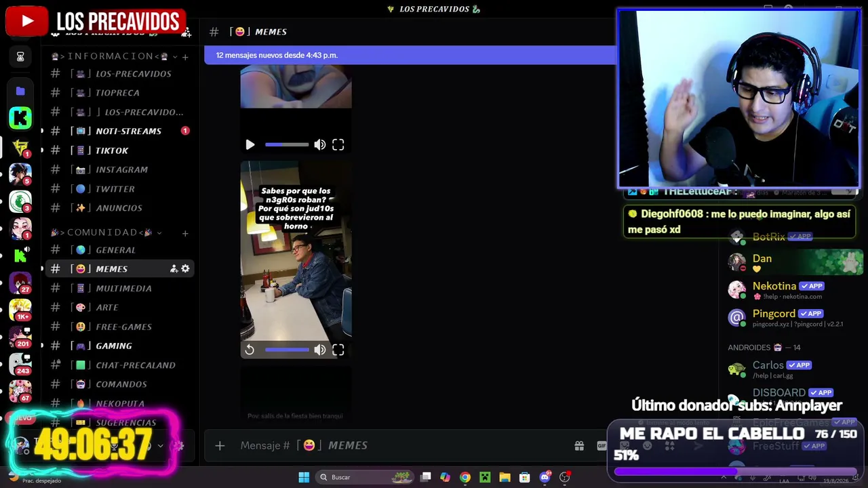Open the server with the 27 badge
This screenshot has width=868, height=488.
pyautogui.click(x=20, y=283)
